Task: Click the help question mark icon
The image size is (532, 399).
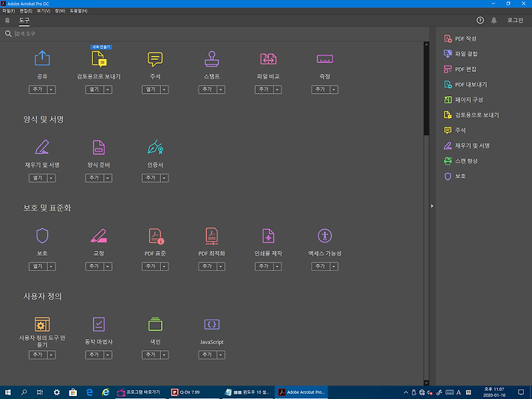Action: (480, 21)
